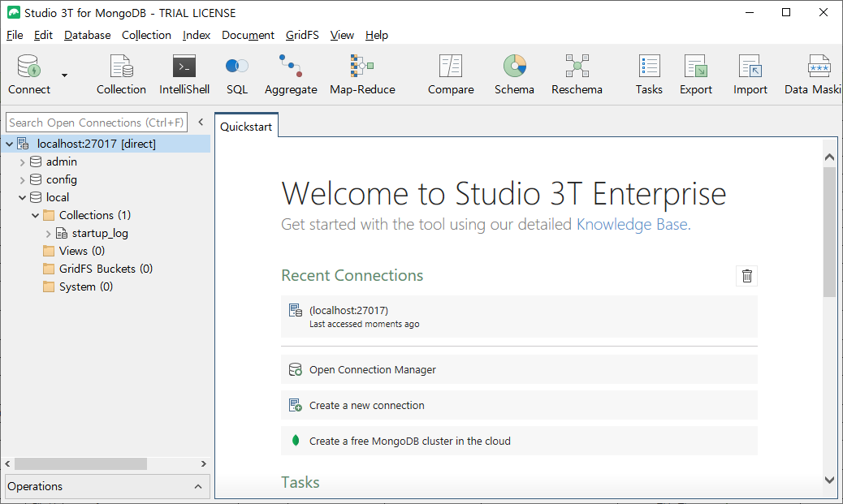Collapse the Collections (1) folder
Image resolution: width=843 pixels, height=504 pixels.
[35, 215]
